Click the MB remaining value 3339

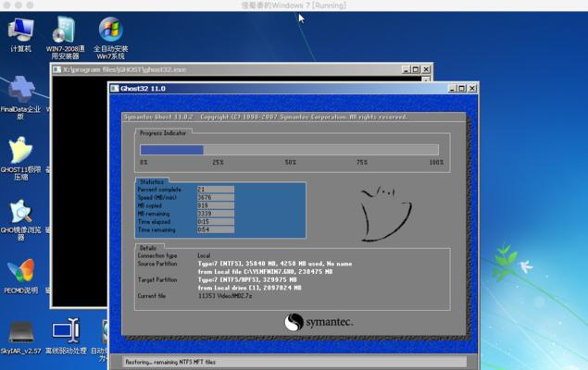(x=216, y=214)
